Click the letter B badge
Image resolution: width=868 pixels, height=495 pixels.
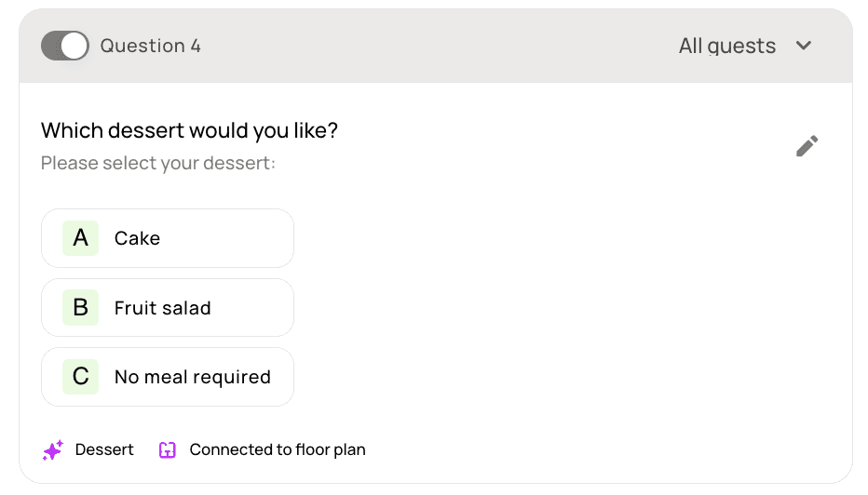point(81,307)
